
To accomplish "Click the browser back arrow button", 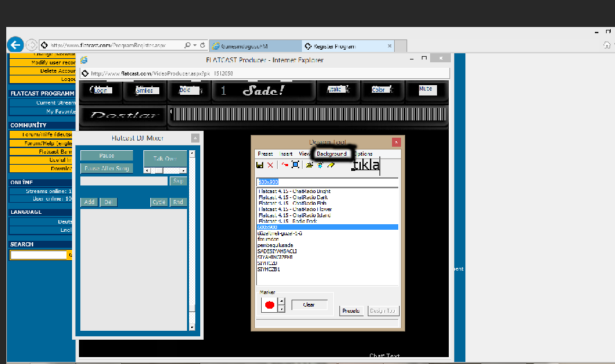I will tap(15, 45).
